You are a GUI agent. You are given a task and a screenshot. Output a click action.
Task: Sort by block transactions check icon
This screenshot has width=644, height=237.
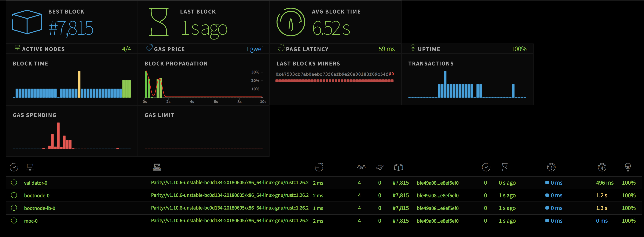486,167
